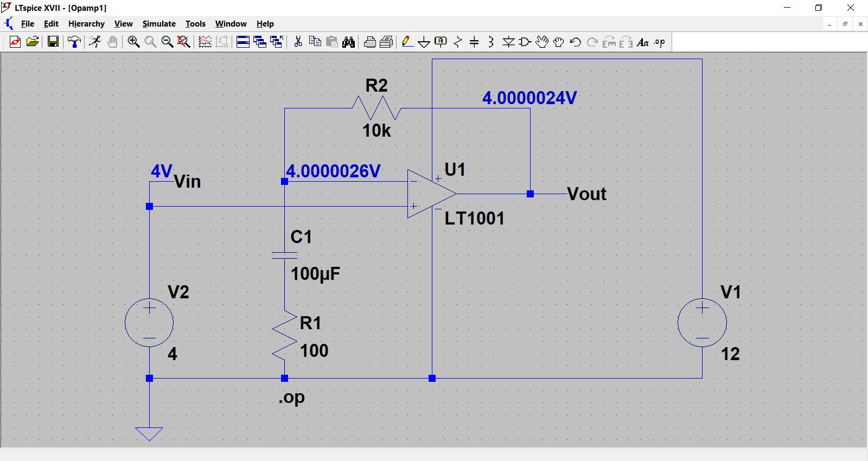
Task: Click the '.op' directive text on the schematic
Action: pyautogui.click(x=292, y=398)
